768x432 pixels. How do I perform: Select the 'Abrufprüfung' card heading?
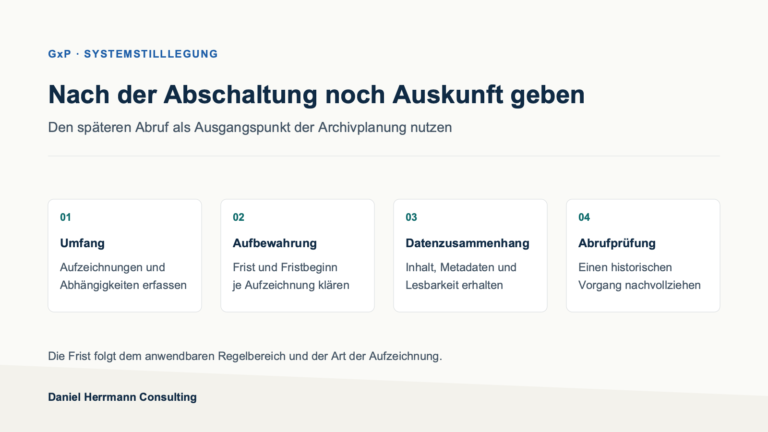(617, 243)
